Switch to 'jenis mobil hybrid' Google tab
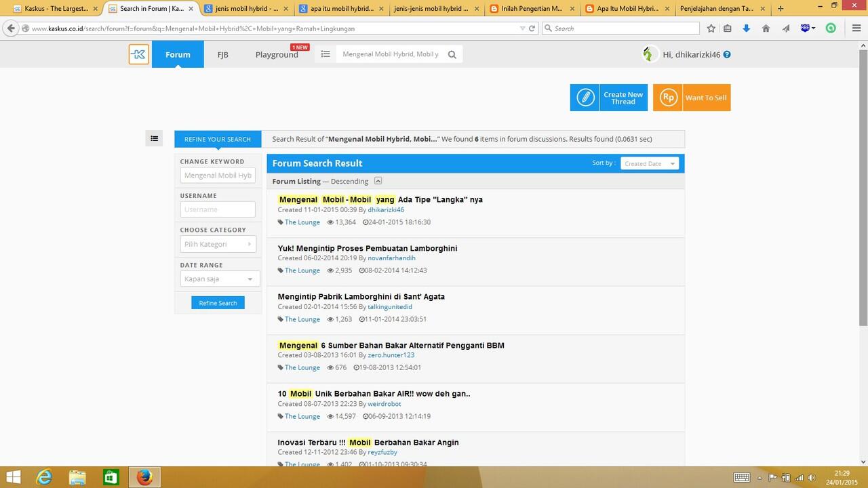Viewport: 868px width, 488px height. coord(245,9)
